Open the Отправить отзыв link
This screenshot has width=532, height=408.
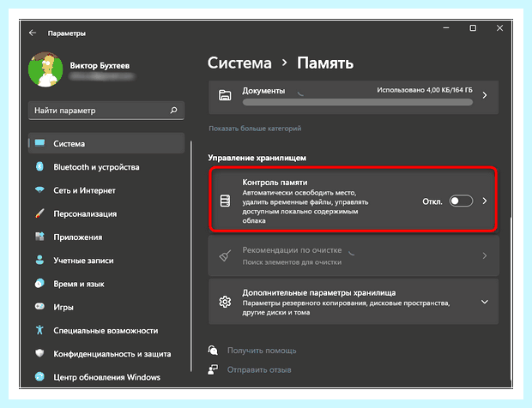(x=259, y=369)
